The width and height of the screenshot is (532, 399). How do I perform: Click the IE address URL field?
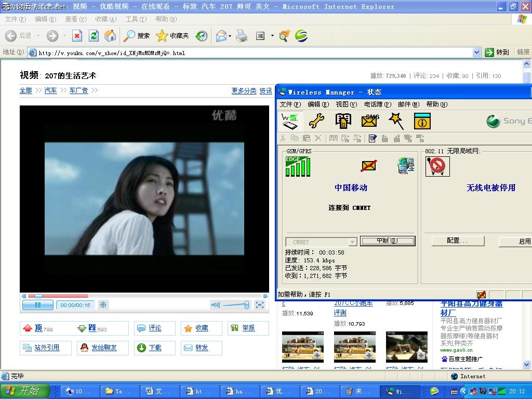pos(250,52)
